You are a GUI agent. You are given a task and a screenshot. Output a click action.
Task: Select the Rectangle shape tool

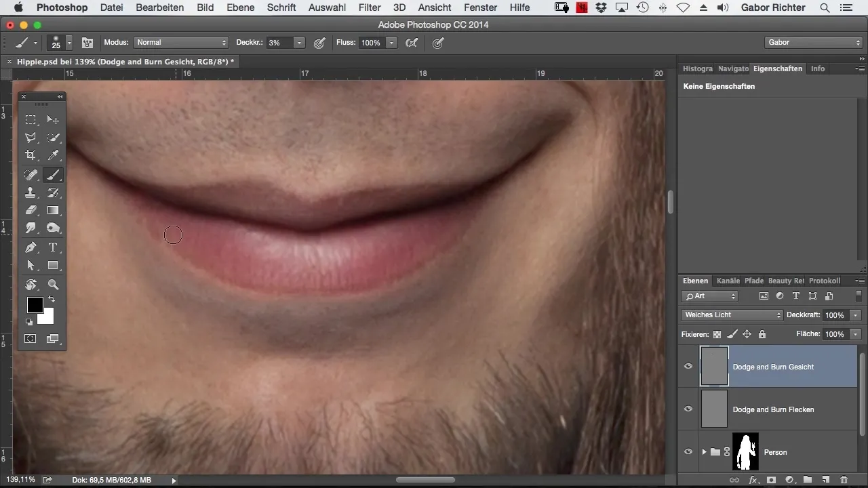53,265
